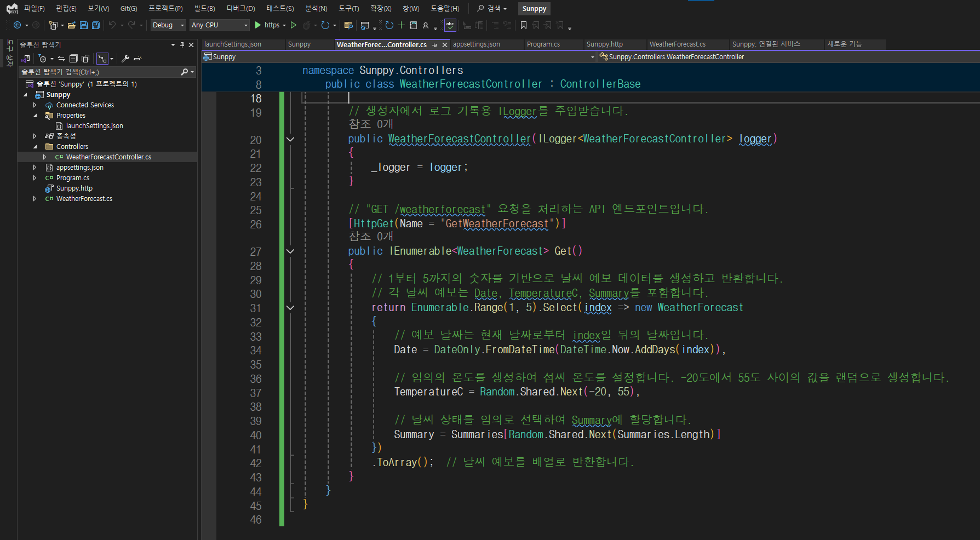Click Preview Selected Items icon
The image size is (980, 540).
point(137,59)
